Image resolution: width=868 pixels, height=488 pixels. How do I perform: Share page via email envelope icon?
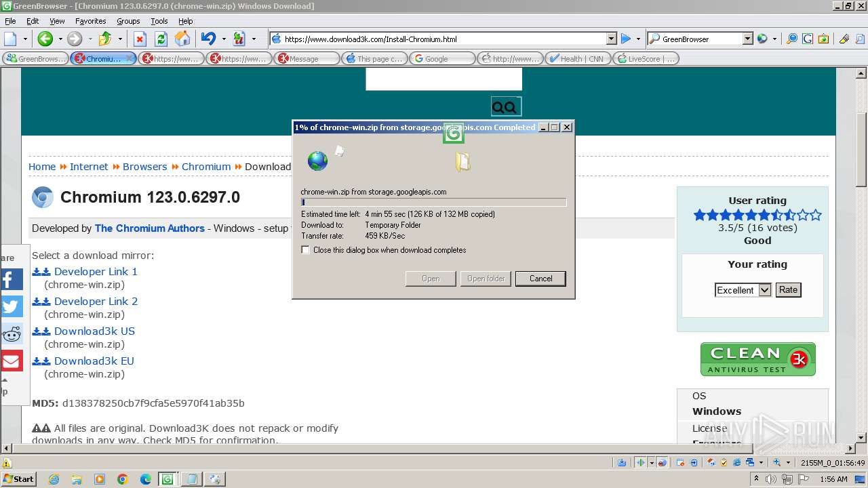point(12,361)
